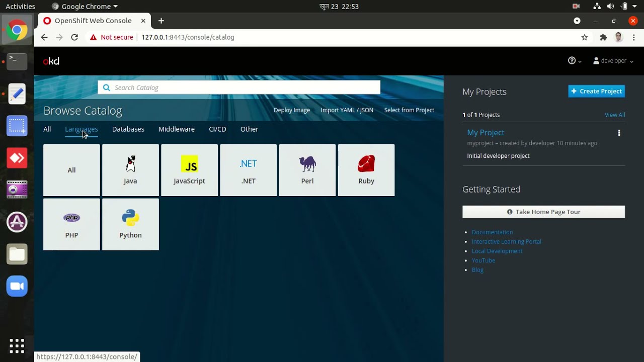Switch to the Databases tab
Viewport: 644px width, 362px height.
pyautogui.click(x=128, y=129)
